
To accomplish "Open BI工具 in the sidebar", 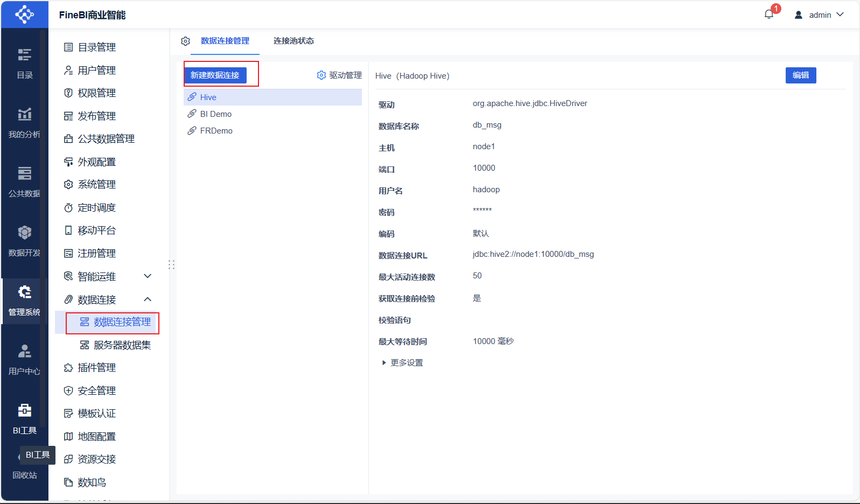I will click(24, 418).
